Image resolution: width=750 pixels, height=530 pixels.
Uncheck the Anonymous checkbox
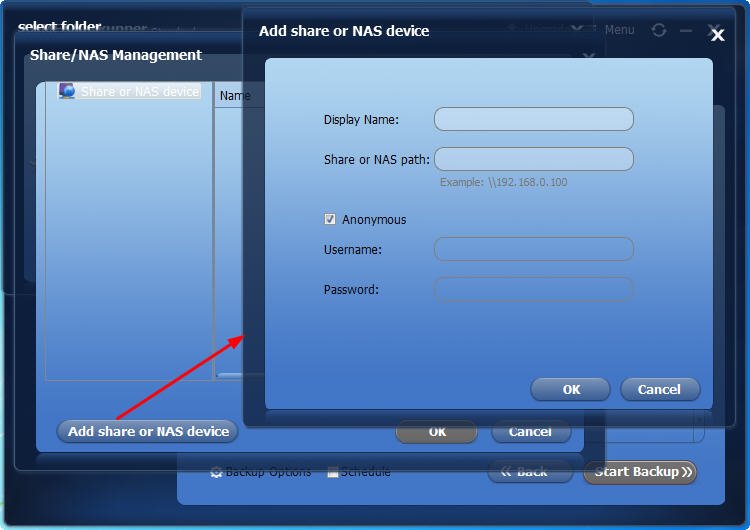coord(330,219)
